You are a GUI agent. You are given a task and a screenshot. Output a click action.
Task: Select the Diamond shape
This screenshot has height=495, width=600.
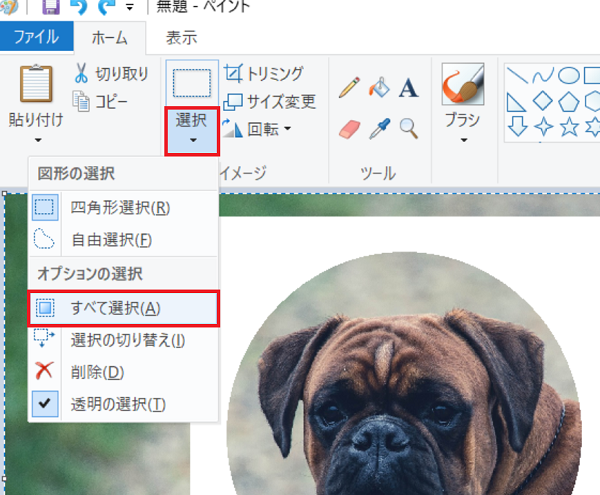pyautogui.click(x=543, y=101)
